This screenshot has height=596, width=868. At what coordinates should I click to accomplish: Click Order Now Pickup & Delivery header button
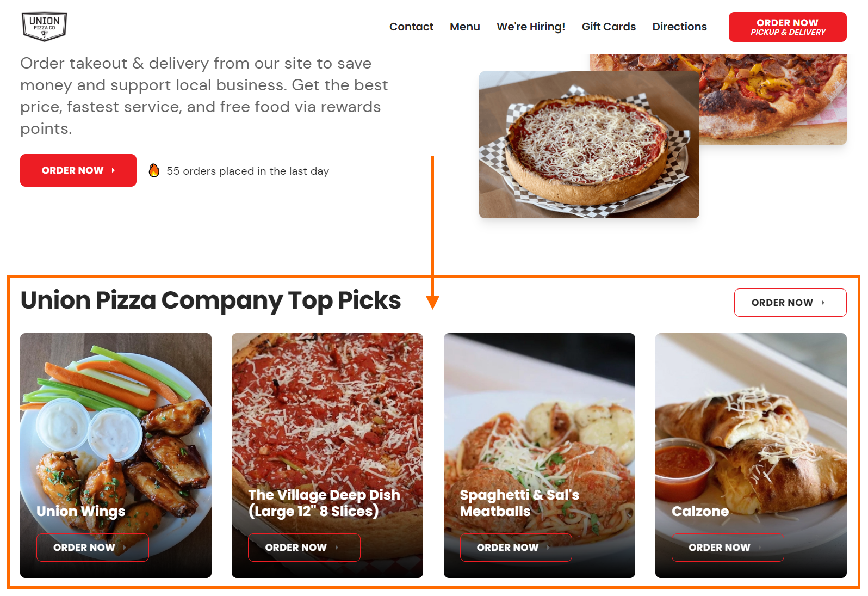(788, 27)
